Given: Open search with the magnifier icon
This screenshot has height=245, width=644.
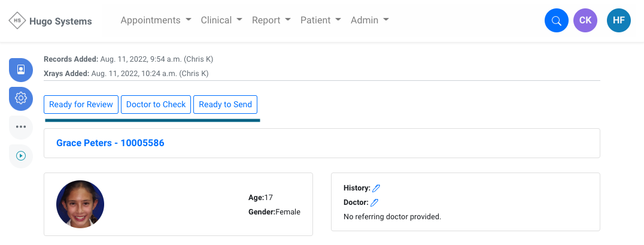Looking at the screenshot, I should pos(556,21).
